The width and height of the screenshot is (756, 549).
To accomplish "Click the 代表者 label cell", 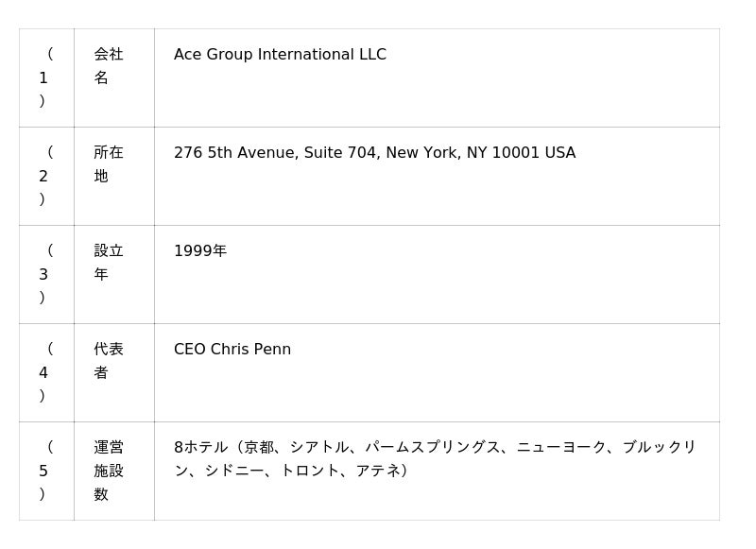I will click(x=109, y=361).
